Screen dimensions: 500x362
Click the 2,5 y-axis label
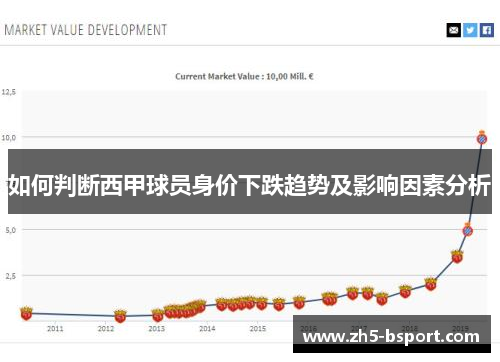11,276
